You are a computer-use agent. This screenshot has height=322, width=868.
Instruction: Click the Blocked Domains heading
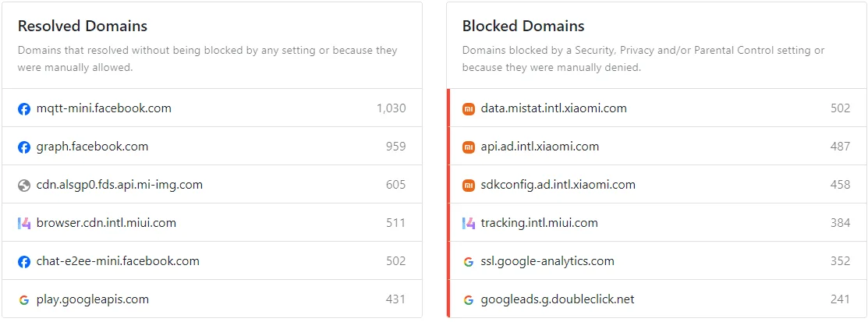coord(523,26)
